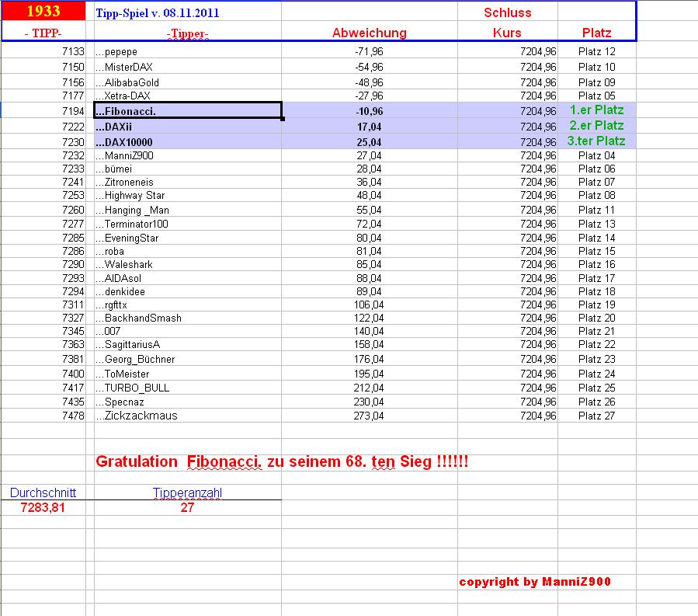This screenshot has width=698, height=616.
Task: Select the ...rgfttx cell
Action: pyautogui.click(x=187, y=305)
